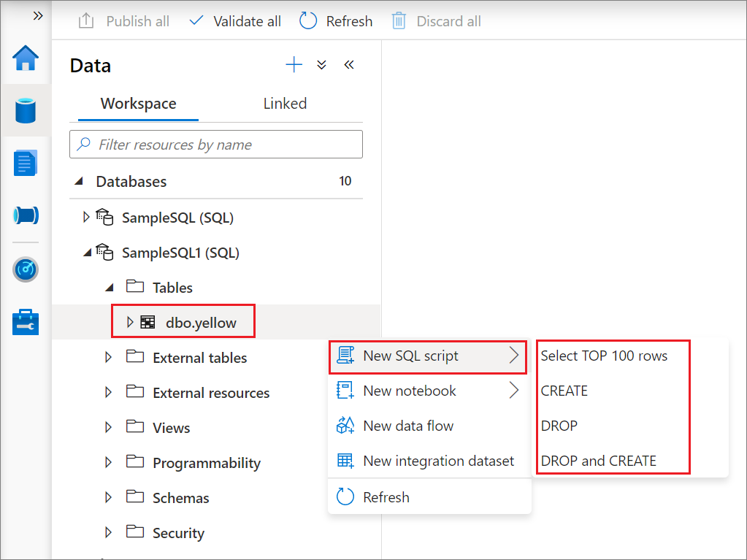Click Validate all in the toolbar
The height and width of the screenshot is (560, 747).
pyautogui.click(x=234, y=21)
